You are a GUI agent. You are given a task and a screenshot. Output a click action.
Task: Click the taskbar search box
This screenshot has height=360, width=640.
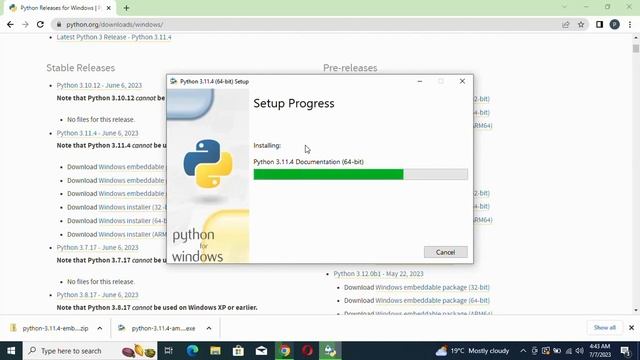90,351
